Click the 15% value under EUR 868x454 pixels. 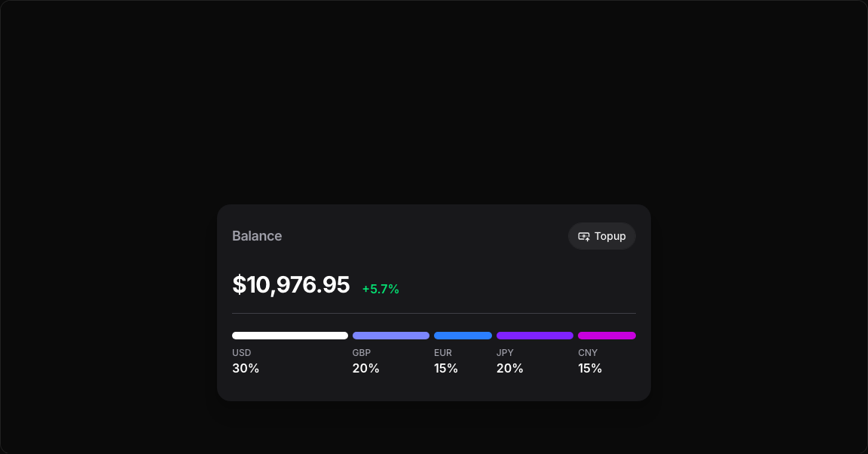coord(446,369)
